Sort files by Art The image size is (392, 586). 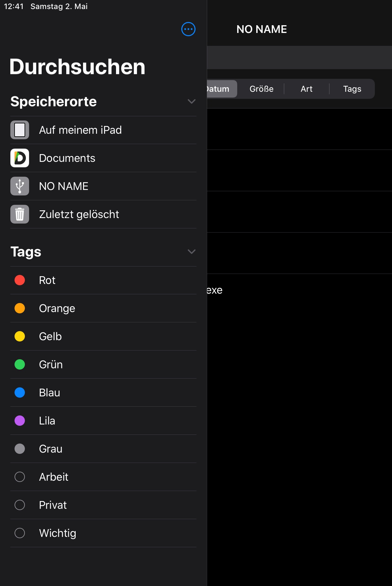point(306,89)
